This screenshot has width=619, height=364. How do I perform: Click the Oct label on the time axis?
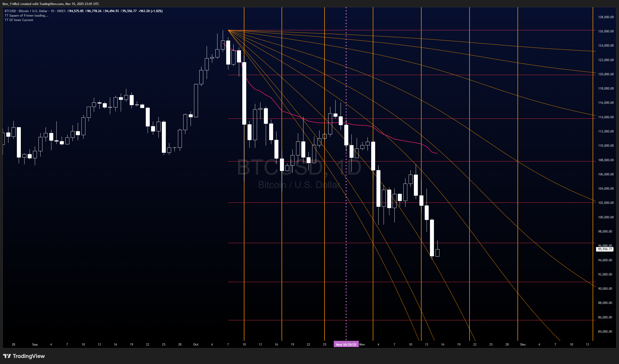coord(196,345)
